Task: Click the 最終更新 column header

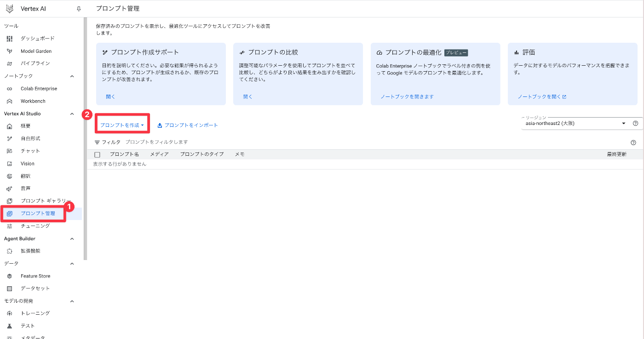Action: [616, 154]
